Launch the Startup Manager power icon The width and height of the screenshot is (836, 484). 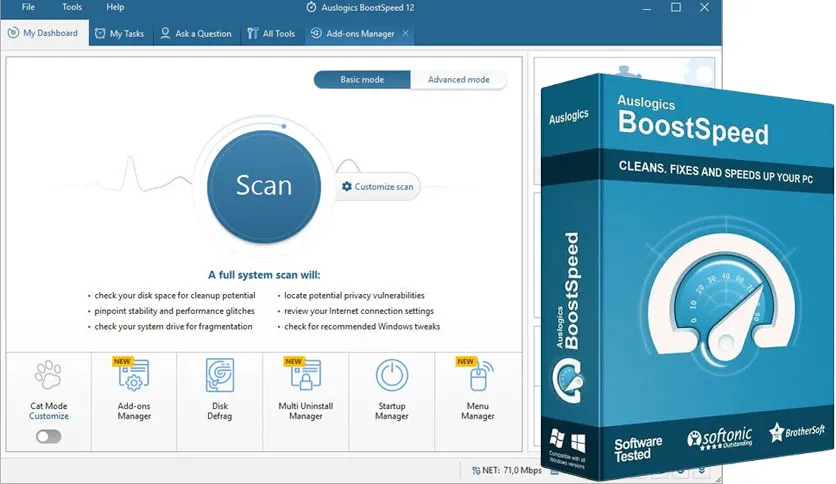click(392, 375)
